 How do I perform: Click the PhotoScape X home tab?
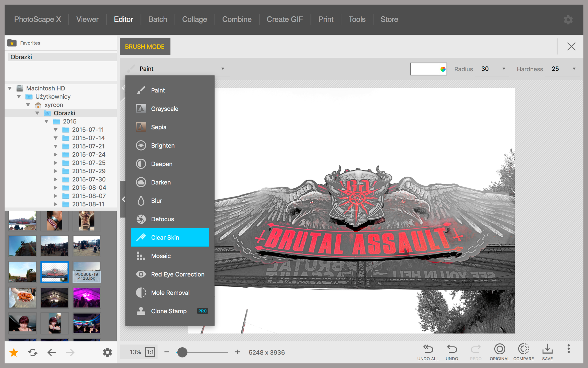click(38, 19)
